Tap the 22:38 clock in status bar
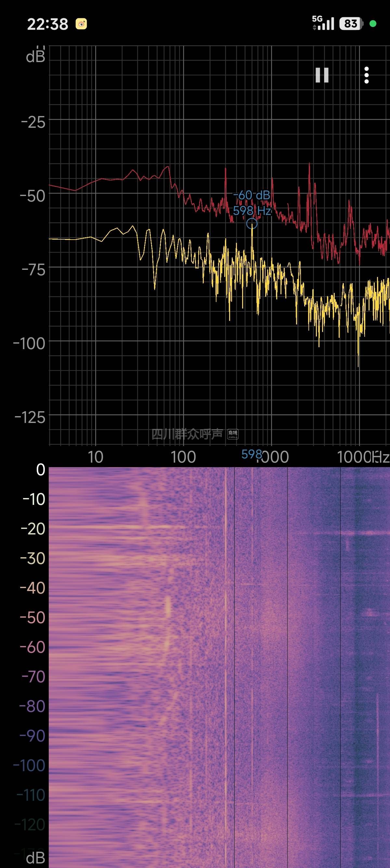 (x=47, y=24)
